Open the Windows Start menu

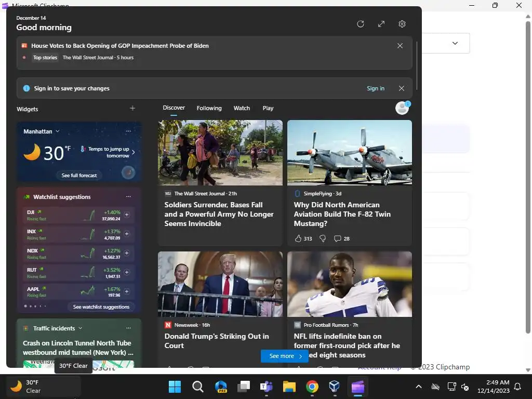[x=175, y=387]
